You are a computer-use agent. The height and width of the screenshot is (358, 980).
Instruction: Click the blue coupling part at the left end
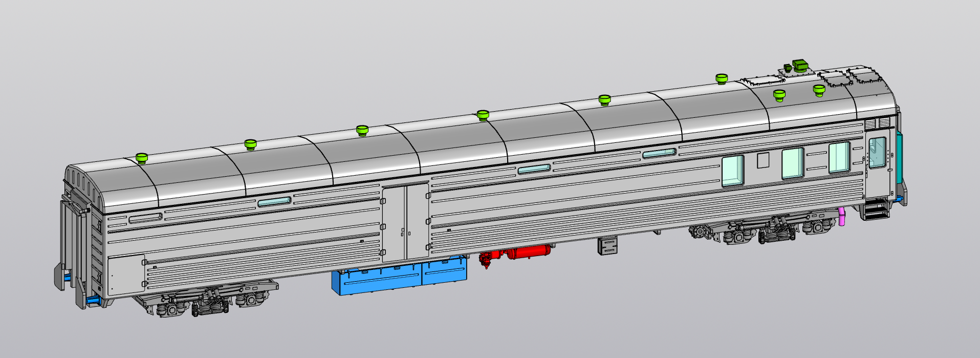pos(93,300)
